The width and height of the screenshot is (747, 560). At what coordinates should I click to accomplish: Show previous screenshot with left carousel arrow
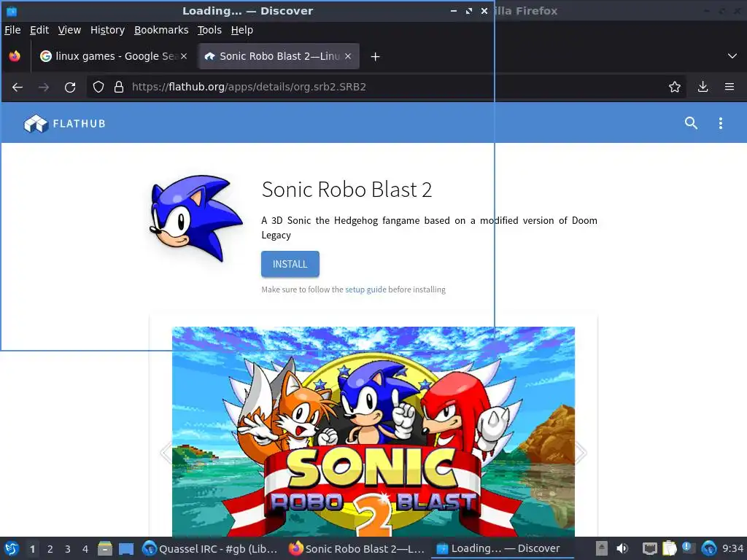point(166,452)
